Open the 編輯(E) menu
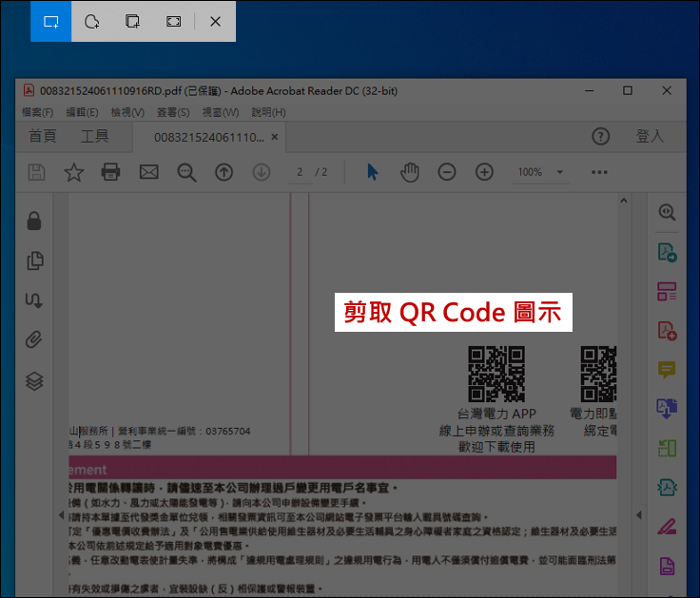Image resolution: width=700 pixels, height=598 pixels. click(82, 112)
